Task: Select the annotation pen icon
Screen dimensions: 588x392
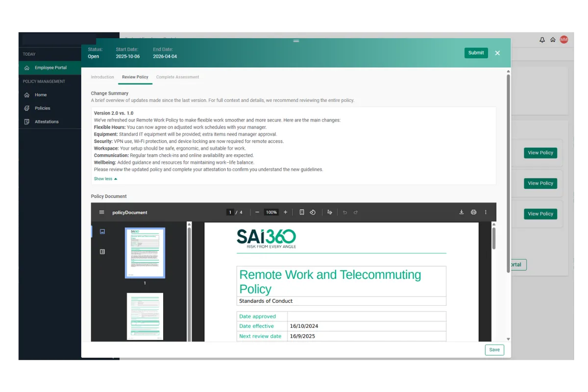Action: (x=330, y=212)
